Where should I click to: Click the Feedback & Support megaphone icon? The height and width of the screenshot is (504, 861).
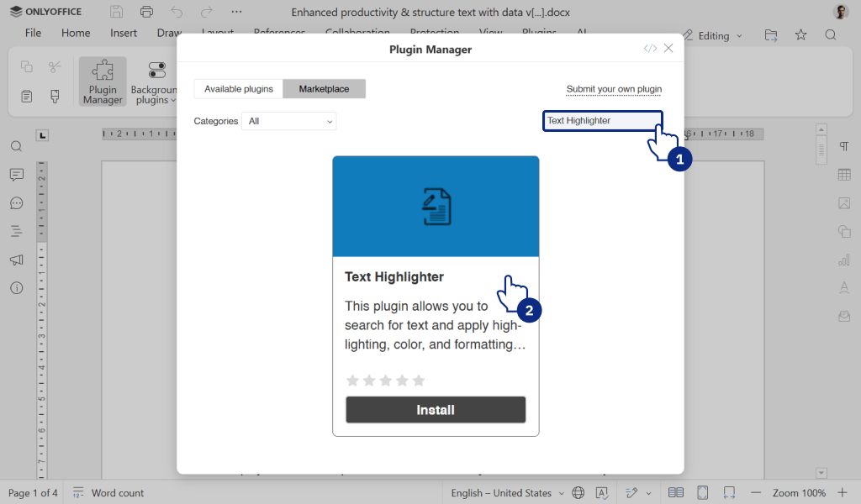16,260
